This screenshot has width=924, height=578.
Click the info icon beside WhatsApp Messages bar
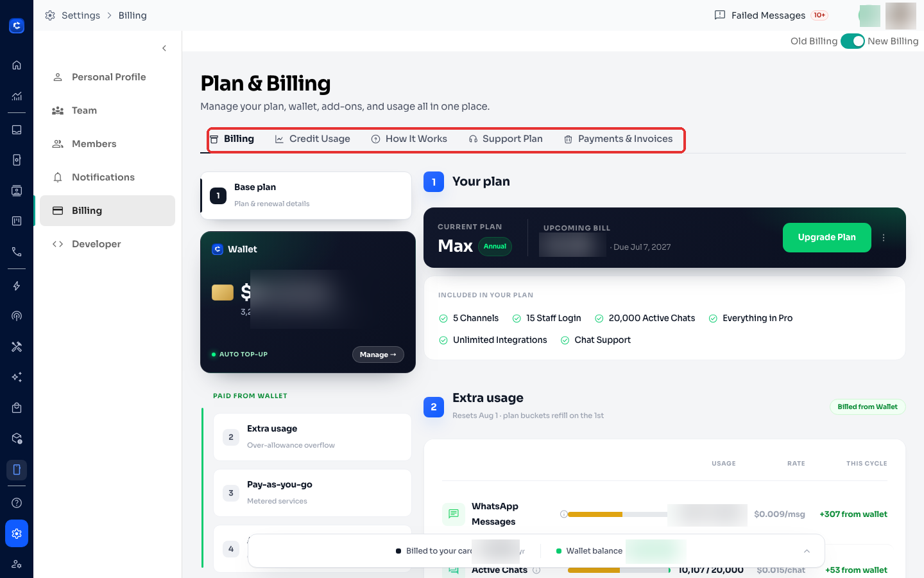pos(563,514)
